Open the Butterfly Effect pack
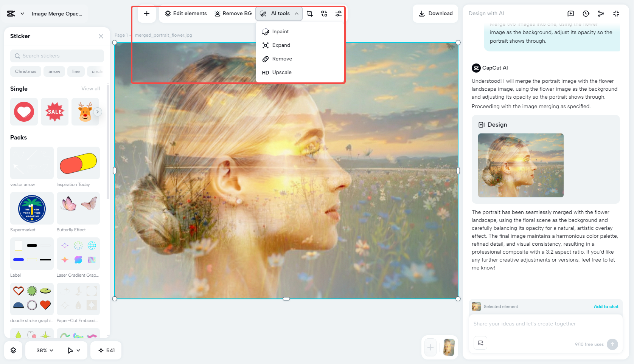This screenshot has width=634, height=364. tap(78, 208)
